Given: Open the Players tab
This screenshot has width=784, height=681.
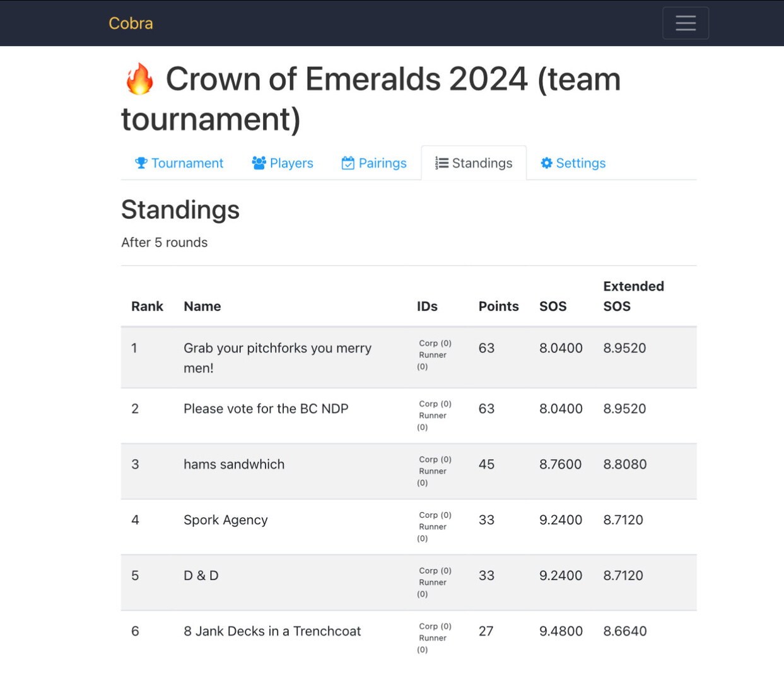Looking at the screenshot, I should tap(291, 163).
